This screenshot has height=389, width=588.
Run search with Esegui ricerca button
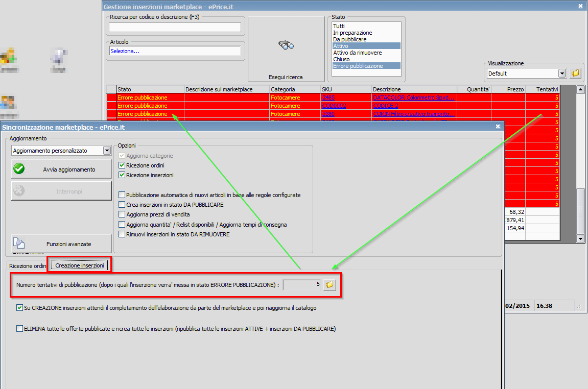tap(286, 49)
